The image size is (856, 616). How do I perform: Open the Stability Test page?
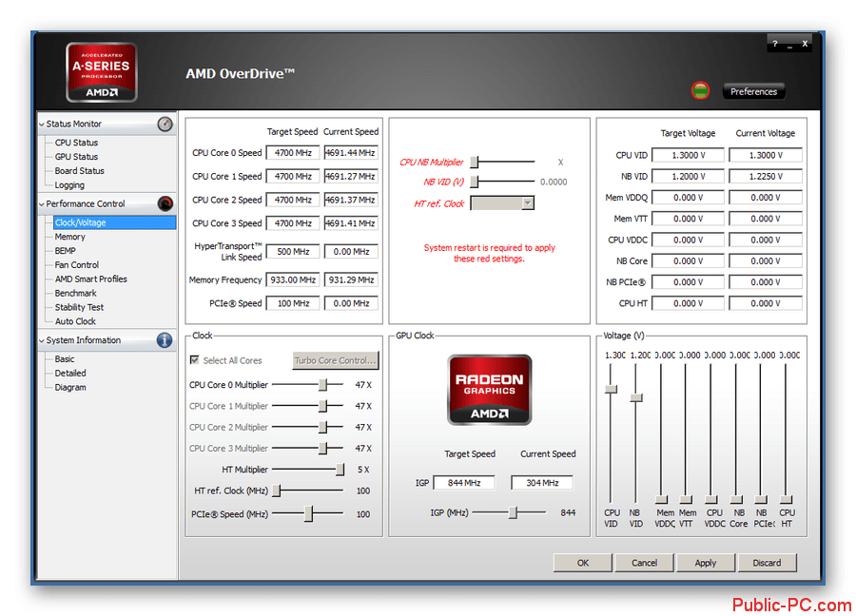coord(79,308)
